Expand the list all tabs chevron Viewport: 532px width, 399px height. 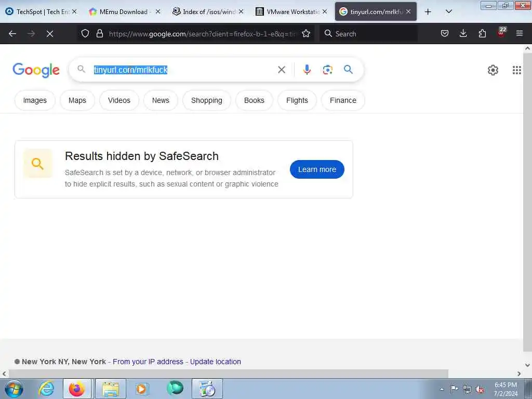[x=448, y=11]
